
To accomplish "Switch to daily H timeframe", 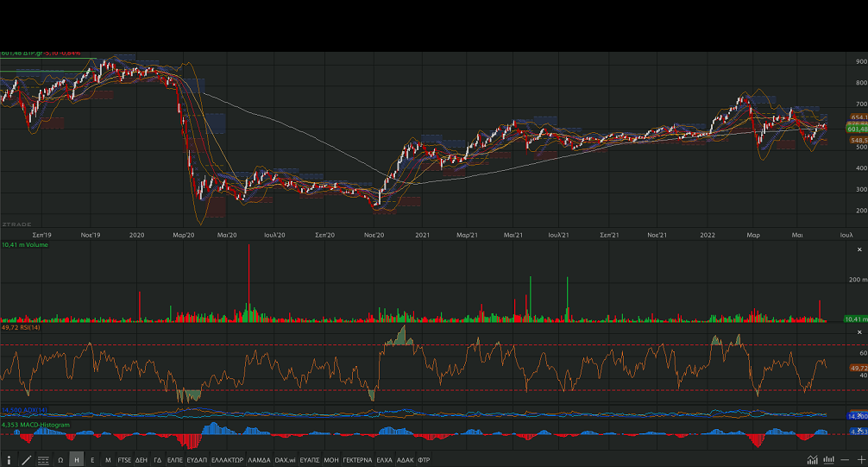I will [x=77, y=460].
